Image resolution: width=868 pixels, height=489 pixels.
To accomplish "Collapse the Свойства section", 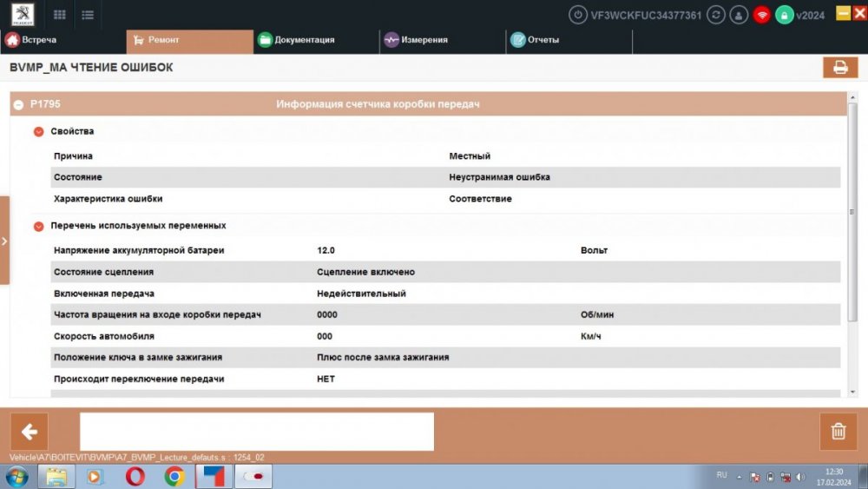I will 38,131.
